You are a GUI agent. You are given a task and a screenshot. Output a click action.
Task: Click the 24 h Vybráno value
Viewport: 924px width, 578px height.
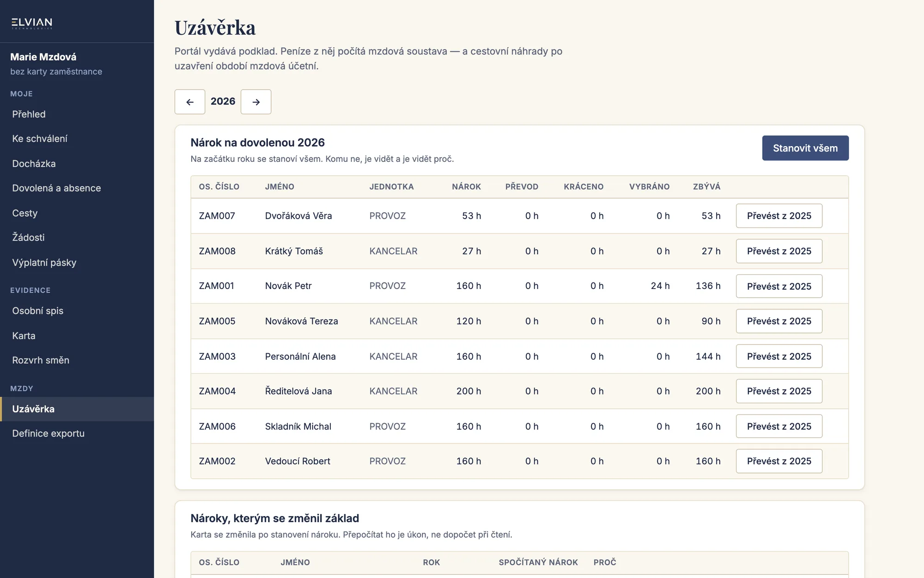(660, 286)
